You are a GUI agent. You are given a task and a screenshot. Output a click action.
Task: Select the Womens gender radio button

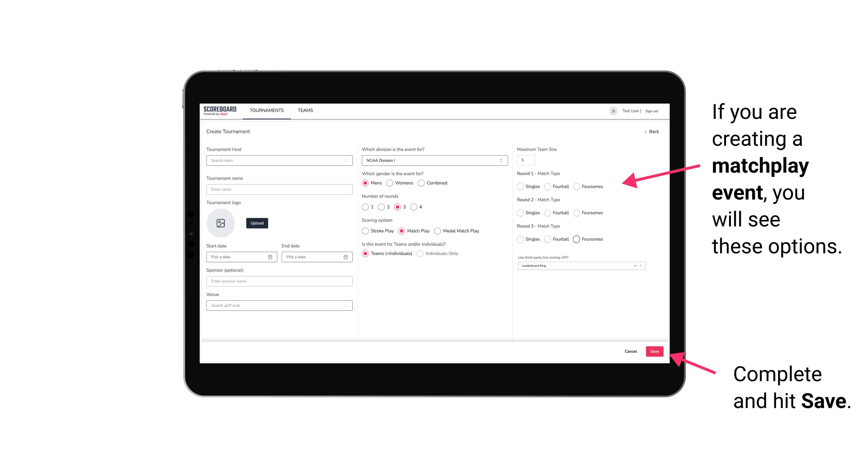click(390, 183)
